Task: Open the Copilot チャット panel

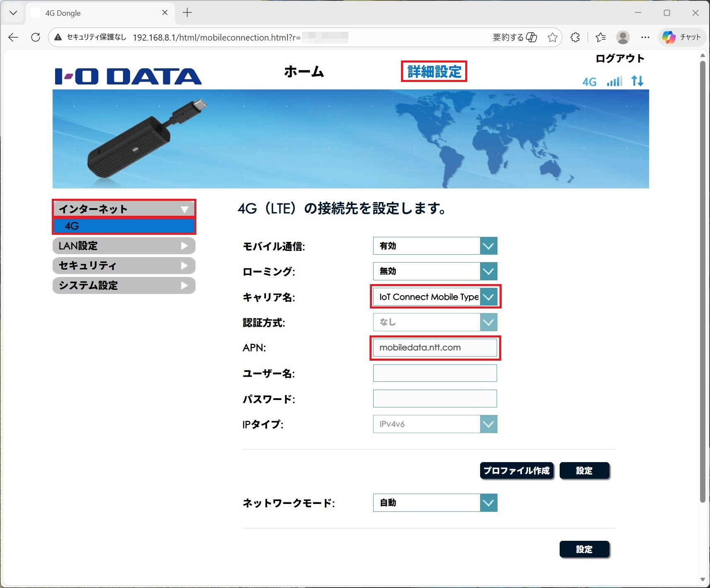Action: (x=682, y=37)
